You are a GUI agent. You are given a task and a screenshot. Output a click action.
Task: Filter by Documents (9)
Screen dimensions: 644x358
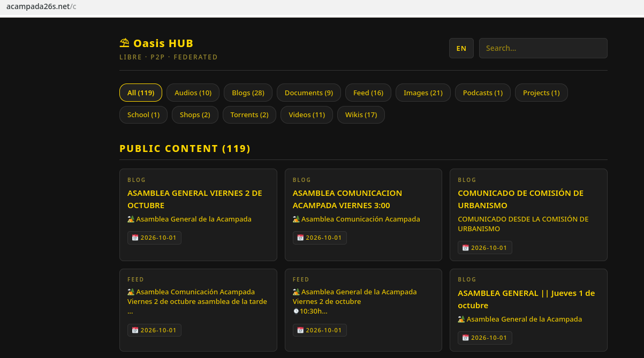pos(309,93)
